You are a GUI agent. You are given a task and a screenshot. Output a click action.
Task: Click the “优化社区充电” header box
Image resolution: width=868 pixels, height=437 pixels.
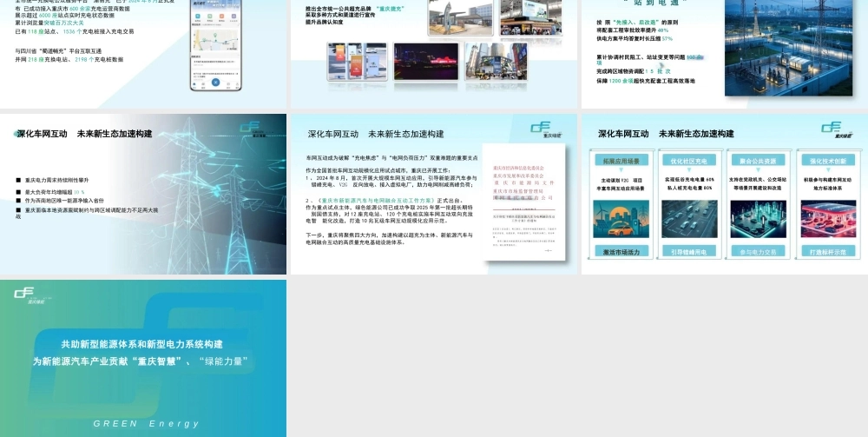point(688,161)
